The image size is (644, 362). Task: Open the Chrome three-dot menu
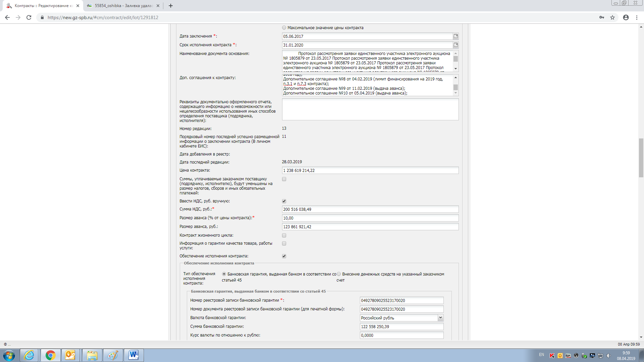click(637, 17)
